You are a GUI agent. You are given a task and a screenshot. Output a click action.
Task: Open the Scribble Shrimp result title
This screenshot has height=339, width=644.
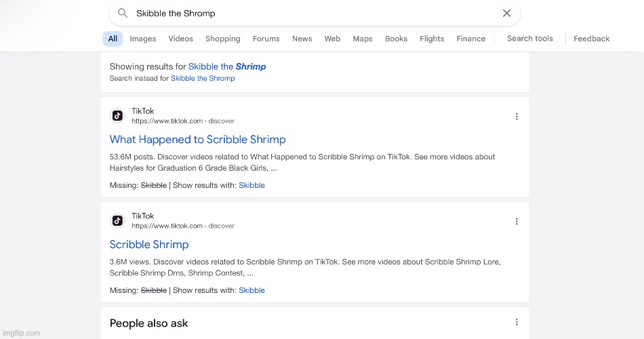(149, 244)
